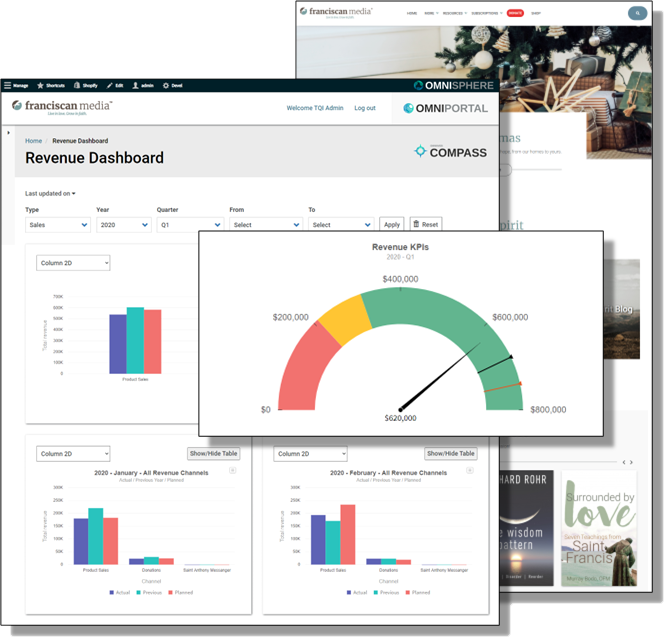Open the Type dropdown set to Sales
664x637 pixels.
(x=58, y=224)
